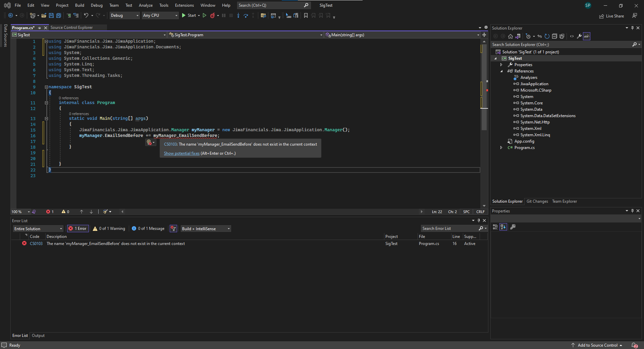Click the Open File folder icon
This screenshot has height=349, width=644.
click(44, 15)
